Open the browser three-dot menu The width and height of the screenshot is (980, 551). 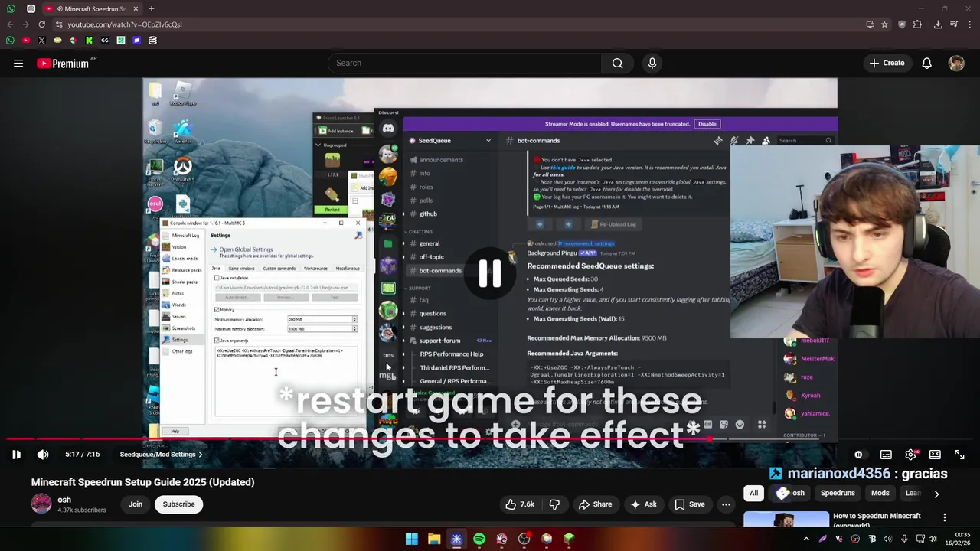970,24
